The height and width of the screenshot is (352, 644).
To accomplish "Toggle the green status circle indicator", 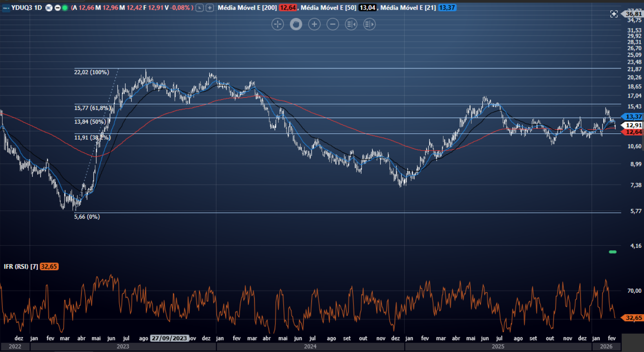I will coord(65,8).
